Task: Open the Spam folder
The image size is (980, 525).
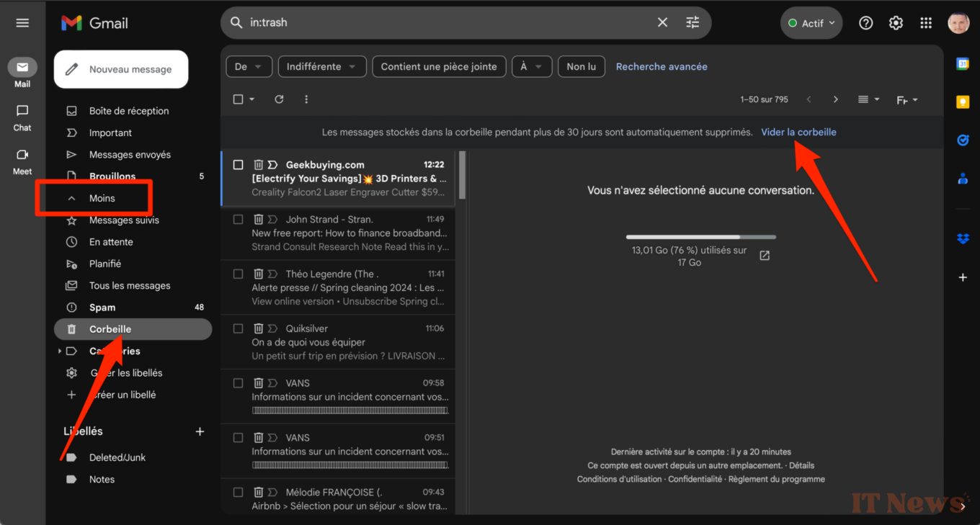Action: click(102, 308)
